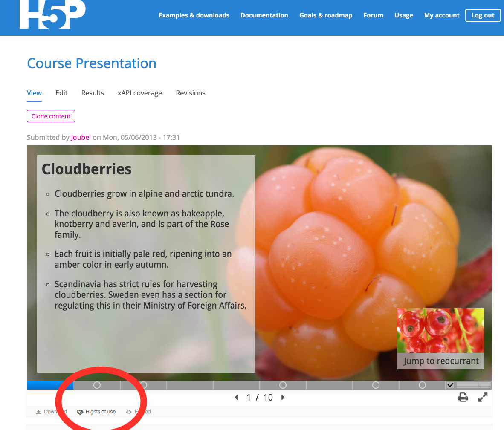Click the H5P logo

coord(53,14)
